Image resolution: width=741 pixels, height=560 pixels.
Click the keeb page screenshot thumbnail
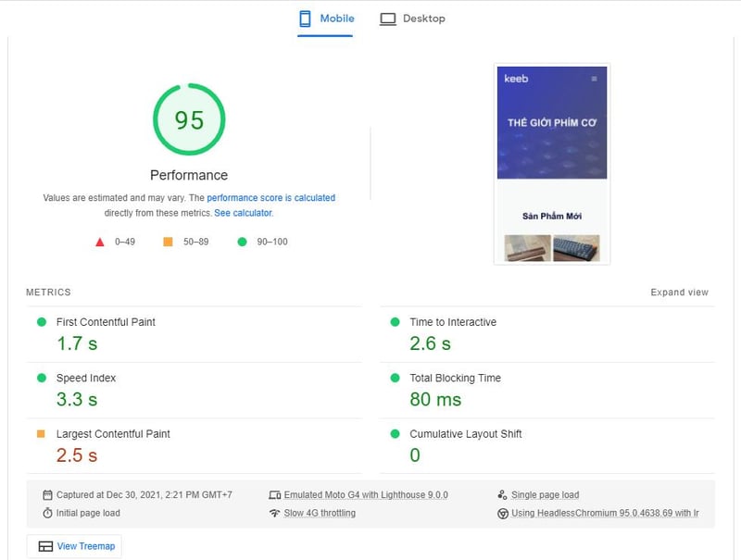coord(552,164)
